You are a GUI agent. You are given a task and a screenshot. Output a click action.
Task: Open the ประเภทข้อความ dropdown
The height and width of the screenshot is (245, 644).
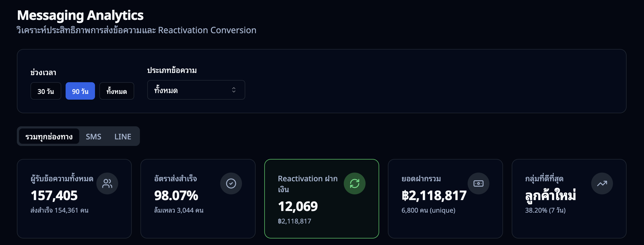(x=196, y=90)
